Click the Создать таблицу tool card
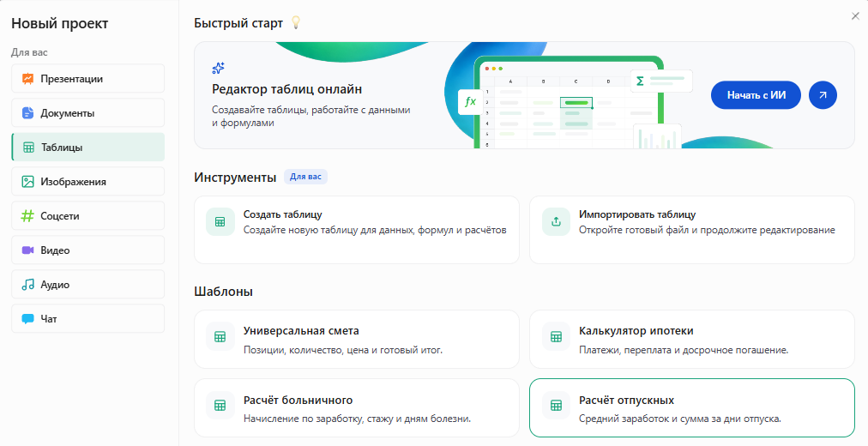The height and width of the screenshot is (446, 868). click(x=357, y=230)
